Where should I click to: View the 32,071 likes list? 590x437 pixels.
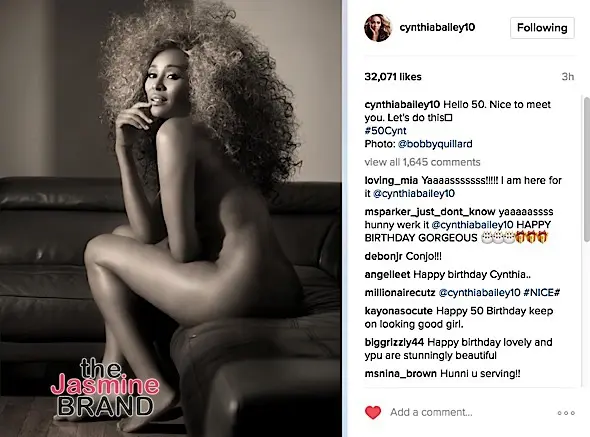coord(393,77)
